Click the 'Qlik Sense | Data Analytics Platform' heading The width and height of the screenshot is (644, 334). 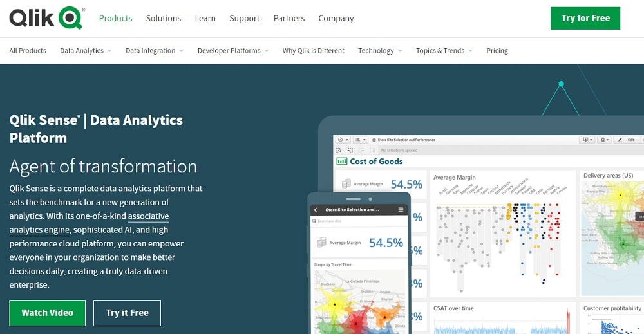[96, 129]
